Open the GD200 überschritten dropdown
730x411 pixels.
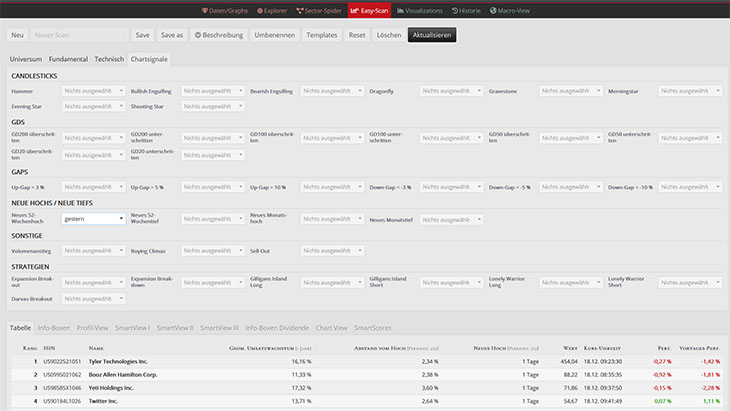94,138
